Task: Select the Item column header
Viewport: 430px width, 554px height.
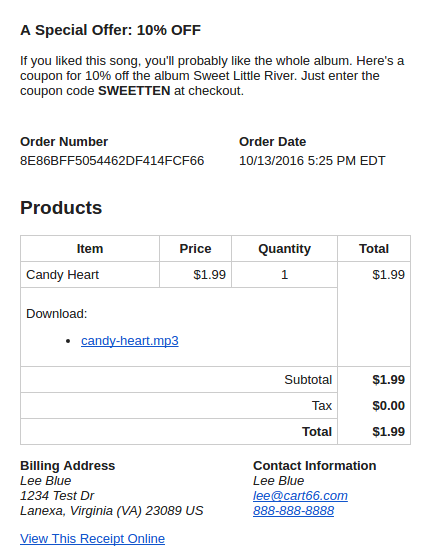Action: [x=90, y=249]
